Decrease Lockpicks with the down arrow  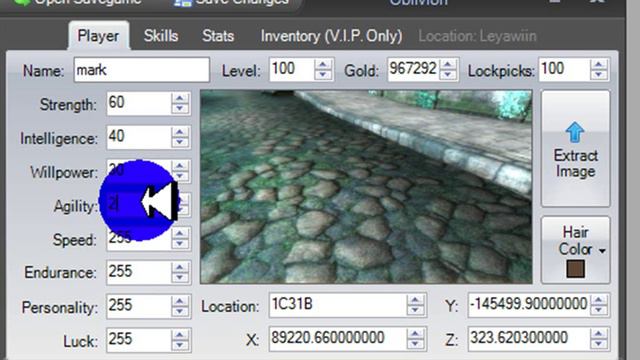click(x=599, y=75)
